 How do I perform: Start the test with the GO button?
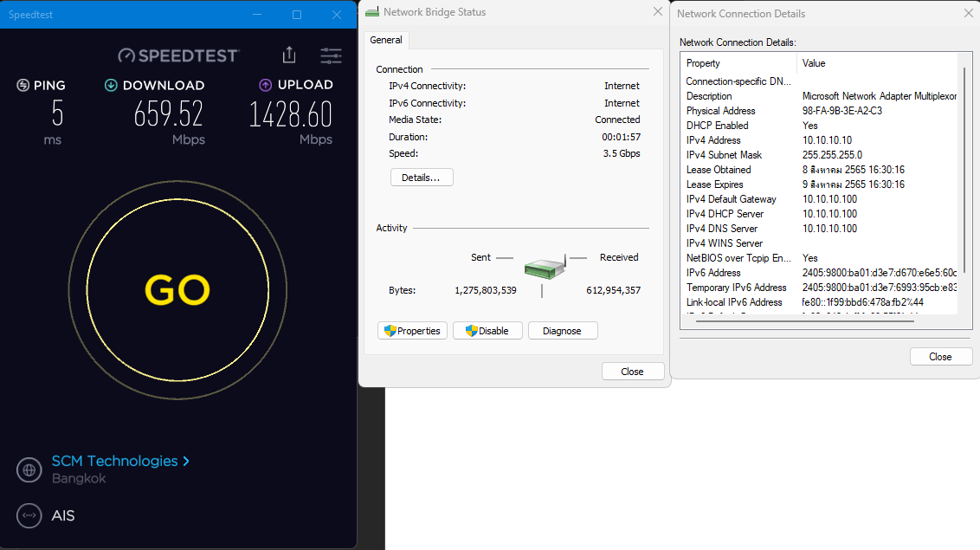(177, 290)
